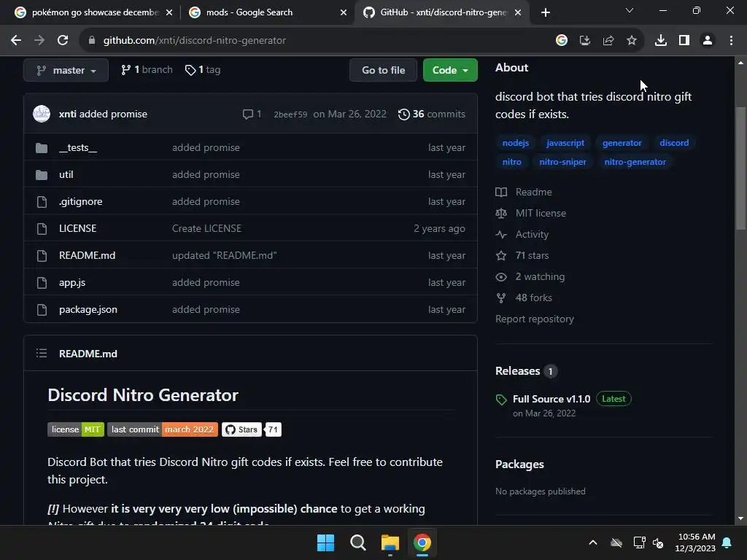This screenshot has height=560, width=747.
Task: Open Releases heading link
Action: pos(526,371)
